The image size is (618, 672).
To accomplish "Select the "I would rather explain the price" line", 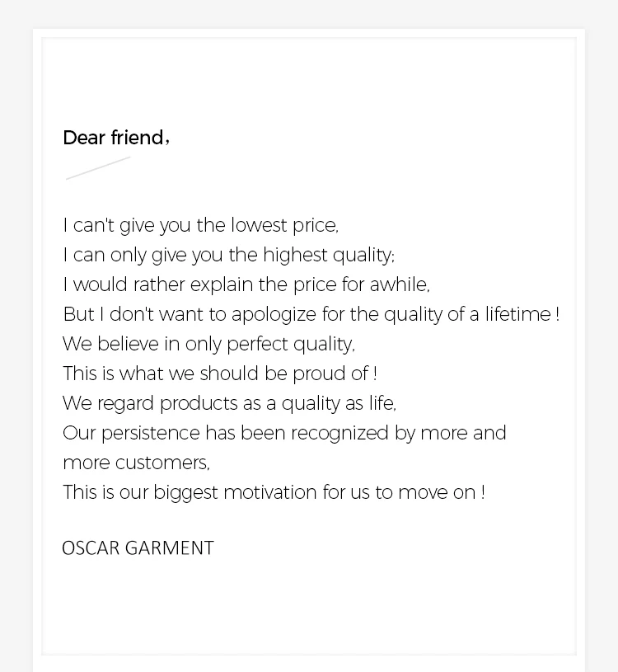I will point(246,284).
